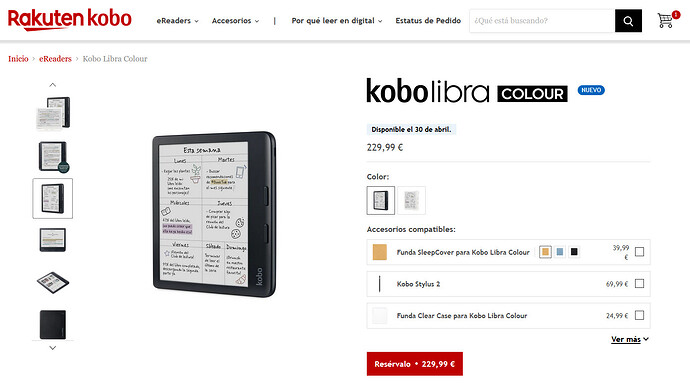Click the black search magnifier button

(x=628, y=21)
